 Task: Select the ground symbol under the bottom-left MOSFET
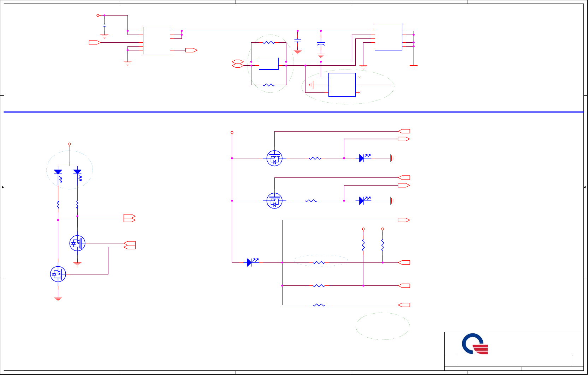tap(58, 299)
